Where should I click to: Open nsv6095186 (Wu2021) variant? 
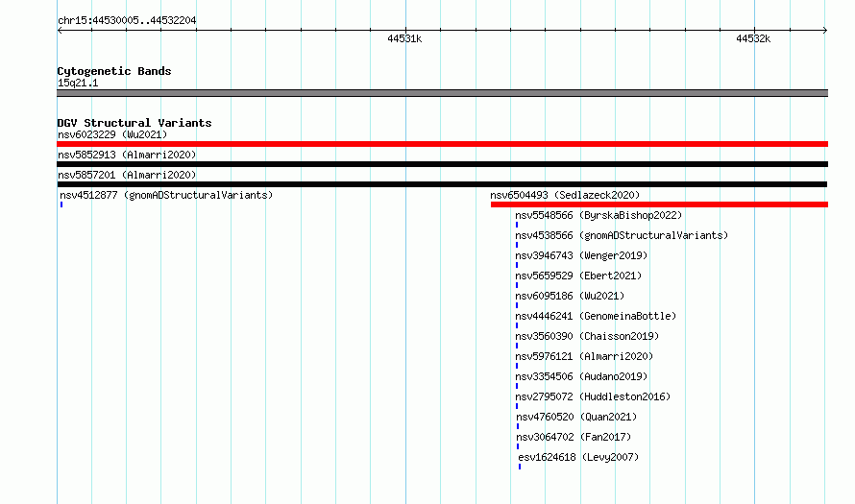click(570, 296)
